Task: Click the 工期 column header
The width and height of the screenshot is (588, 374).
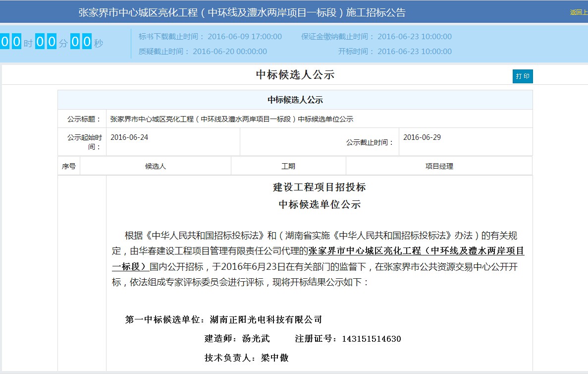Action: coord(288,166)
